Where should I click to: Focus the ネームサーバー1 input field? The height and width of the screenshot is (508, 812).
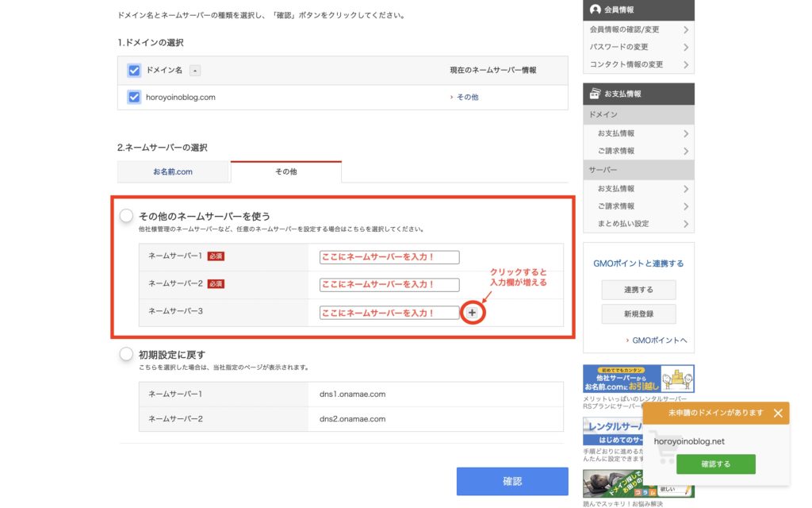pos(389,257)
